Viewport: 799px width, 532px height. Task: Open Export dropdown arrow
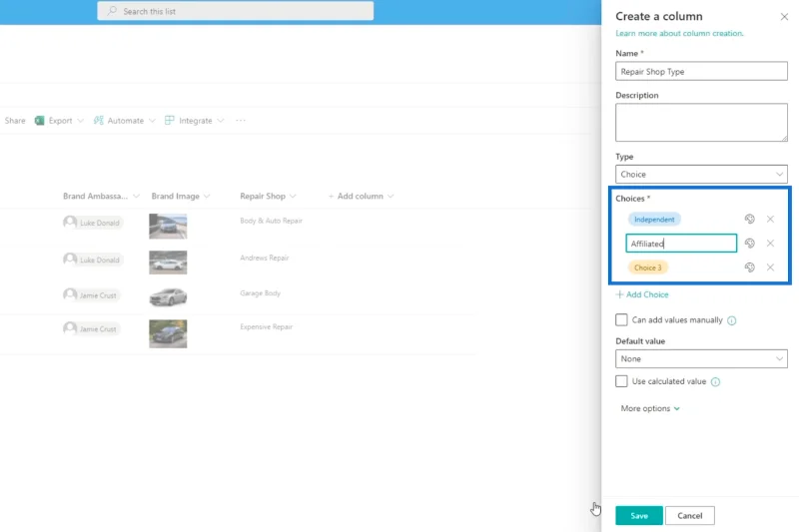coord(81,121)
